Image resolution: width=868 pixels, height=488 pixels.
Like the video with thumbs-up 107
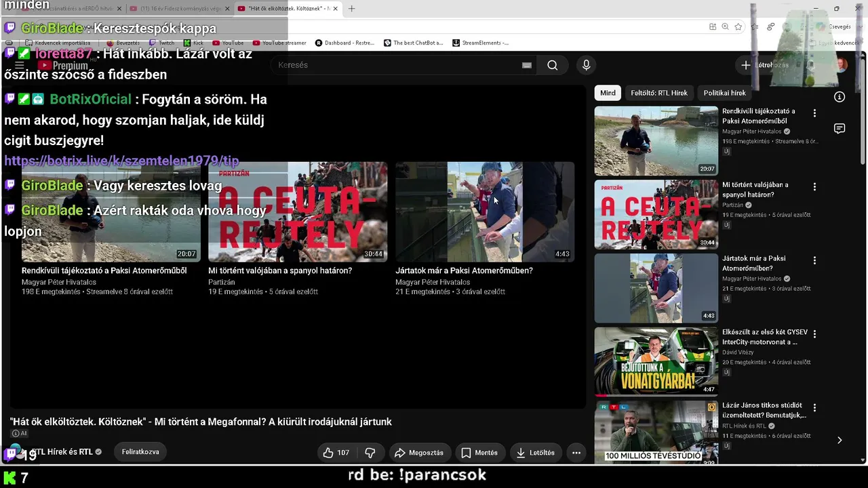coord(337,452)
